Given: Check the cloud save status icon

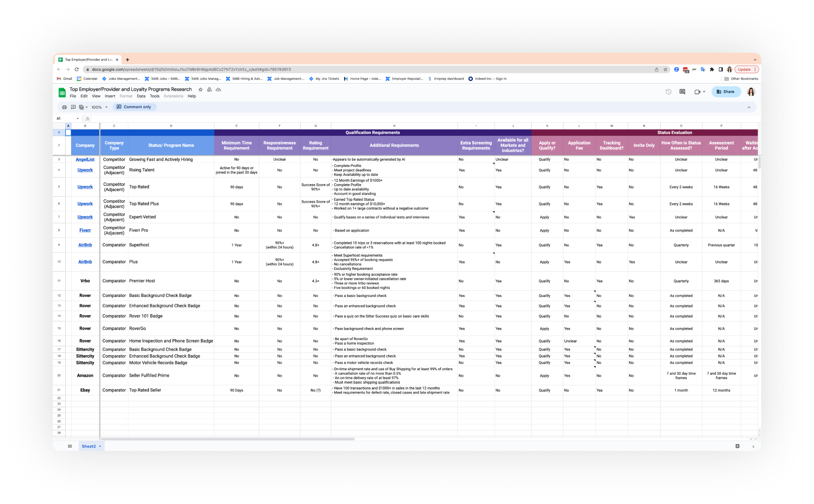Looking at the screenshot, I should click(218, 90).
